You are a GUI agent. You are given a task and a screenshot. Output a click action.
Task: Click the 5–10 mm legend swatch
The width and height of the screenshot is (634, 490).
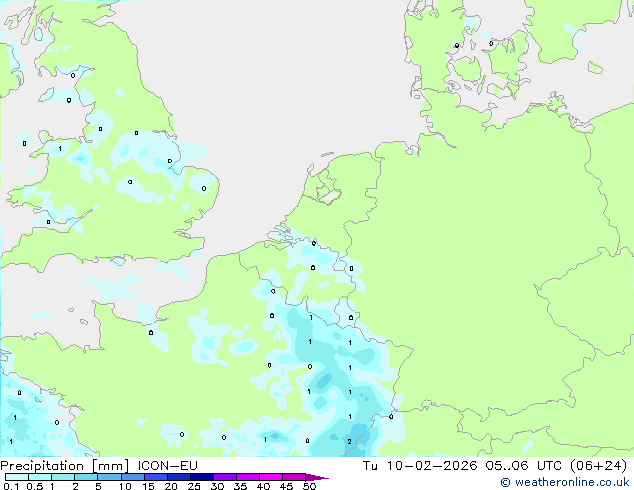109,477
